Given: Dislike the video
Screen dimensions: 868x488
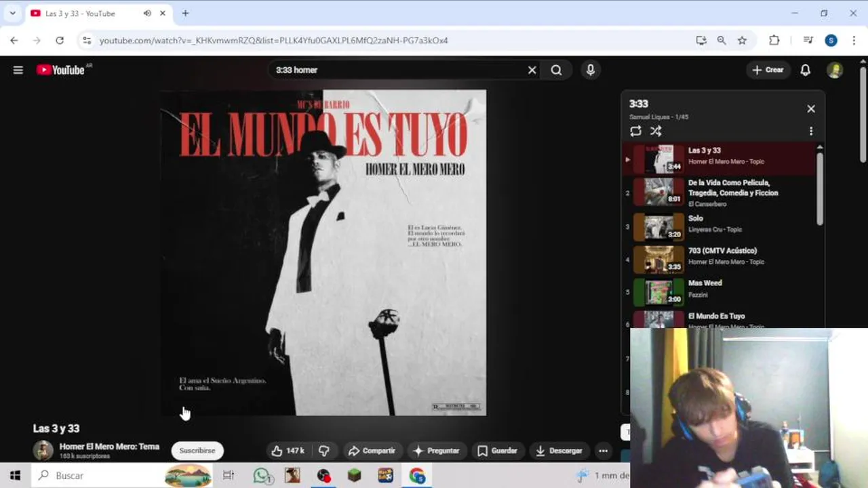Looking at the screenshot, I should coord(325,451).
